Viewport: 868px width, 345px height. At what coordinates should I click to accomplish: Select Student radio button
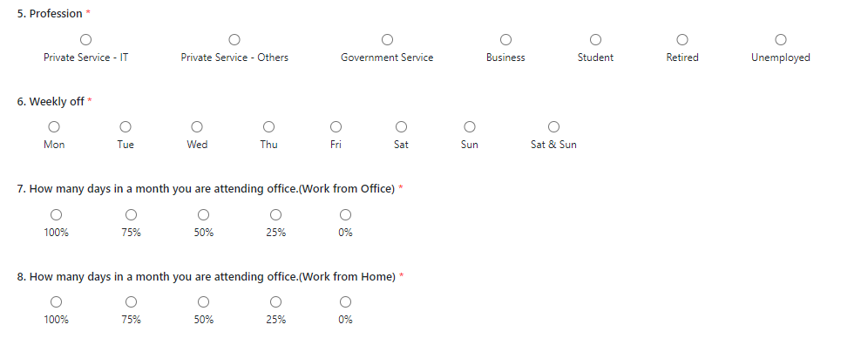click(x=595, y=40)
